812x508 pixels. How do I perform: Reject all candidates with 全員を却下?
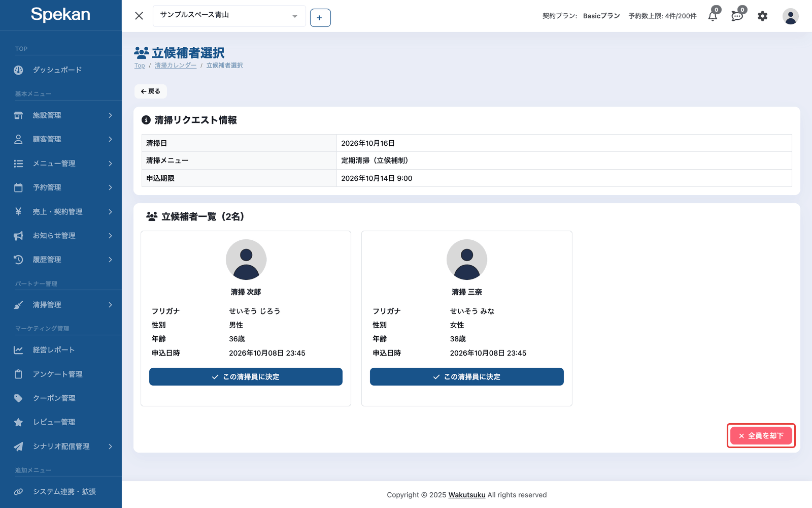coord(761,436)
